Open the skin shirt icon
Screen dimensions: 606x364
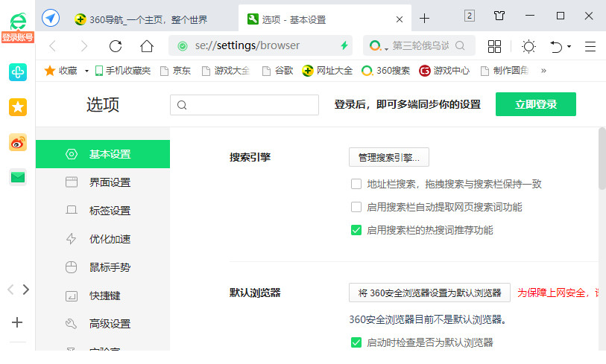click(499, 16)
